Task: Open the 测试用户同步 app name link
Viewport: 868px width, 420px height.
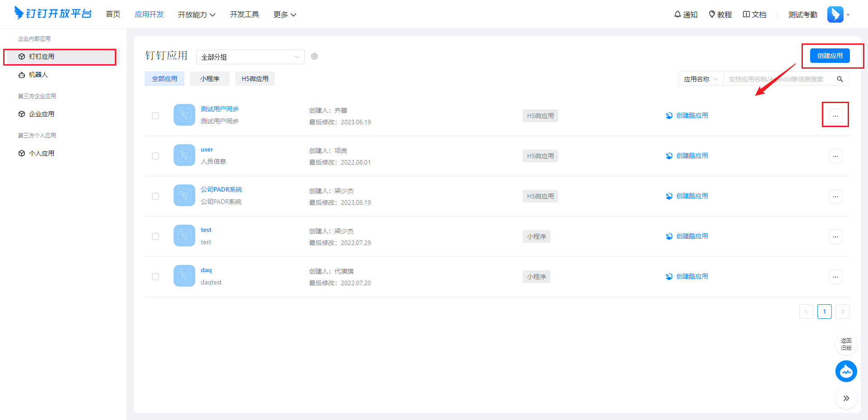Action: coord(220,109)
